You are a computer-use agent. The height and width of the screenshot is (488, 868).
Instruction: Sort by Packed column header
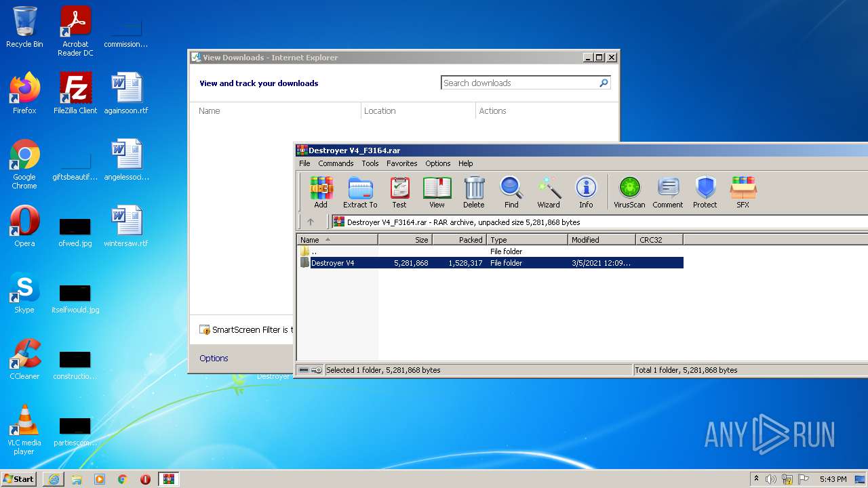pyautogui.click(x=459, y=239)
